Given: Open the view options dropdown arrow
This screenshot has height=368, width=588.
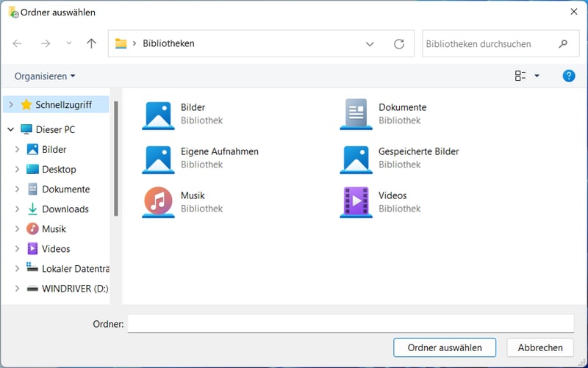Looking at the screenshot, I should pos(537,76).
